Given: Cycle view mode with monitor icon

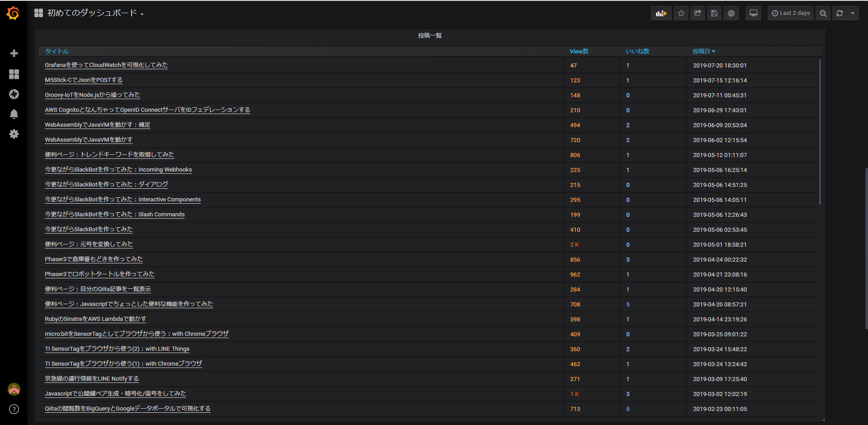Looking at the screenshot, I should 754,13.
